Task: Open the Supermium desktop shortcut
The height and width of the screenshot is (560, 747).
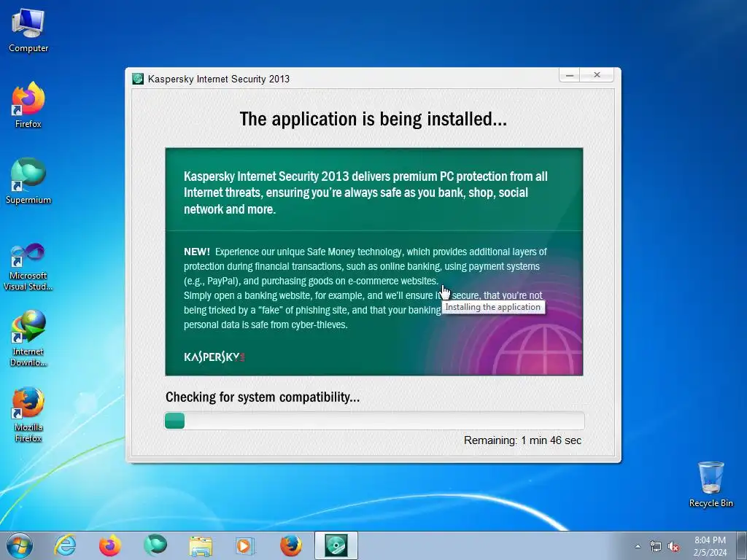Action: [28, 181]
